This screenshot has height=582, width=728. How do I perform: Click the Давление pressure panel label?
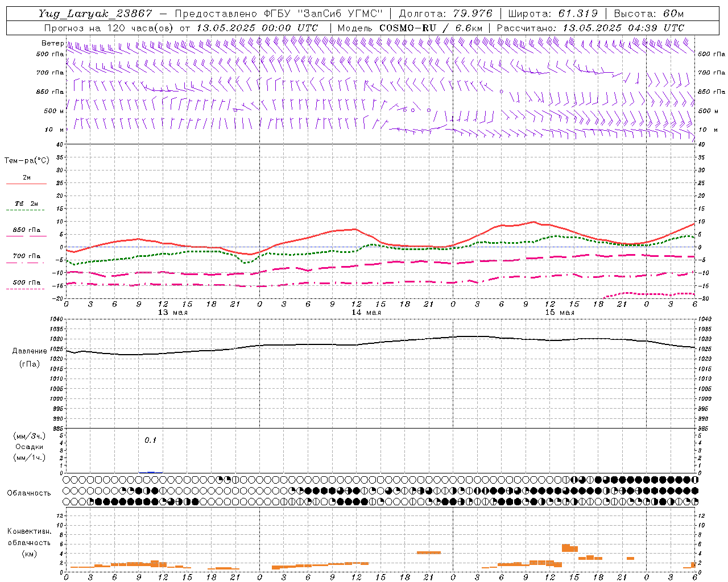30,351
